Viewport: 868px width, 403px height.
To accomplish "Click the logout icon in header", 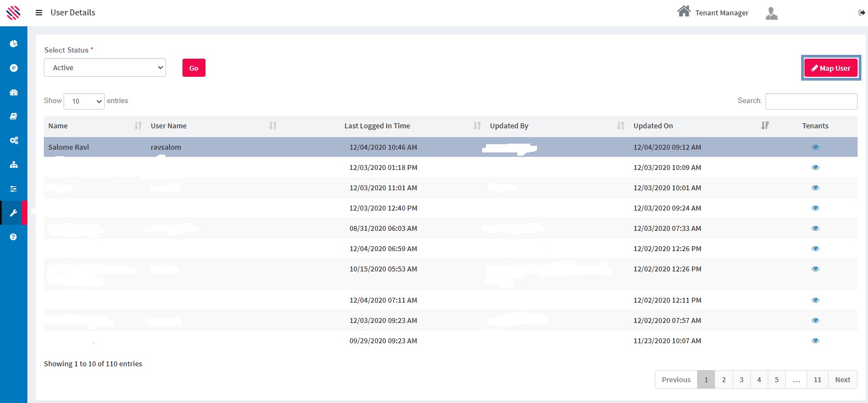I will pyautogui.click(x=861, y=13).
